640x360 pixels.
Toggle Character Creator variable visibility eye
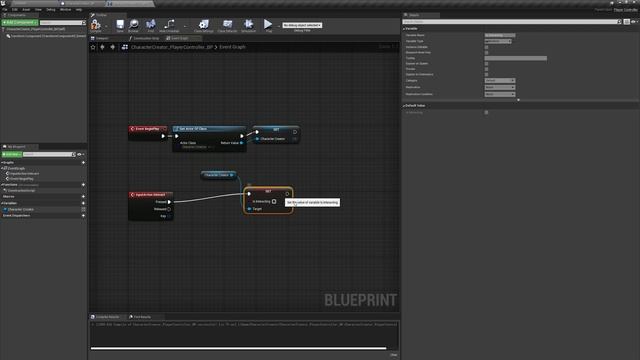[x=83, y=209]
